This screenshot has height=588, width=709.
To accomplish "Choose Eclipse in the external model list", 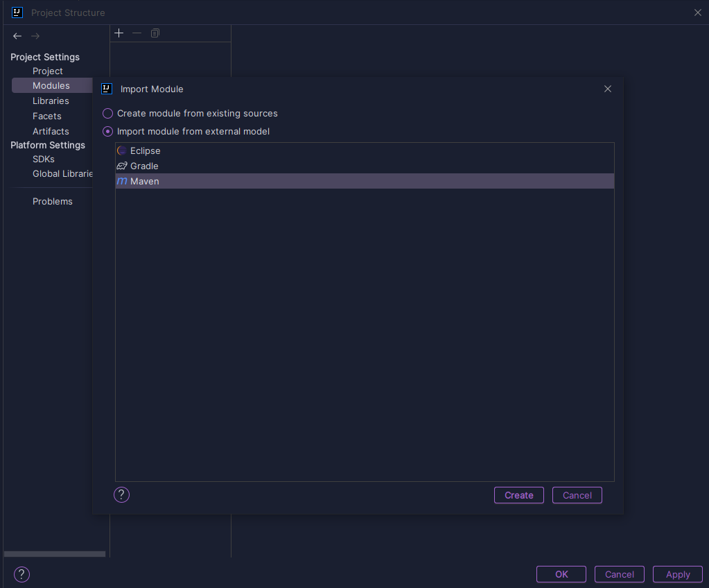I will 365,150.
